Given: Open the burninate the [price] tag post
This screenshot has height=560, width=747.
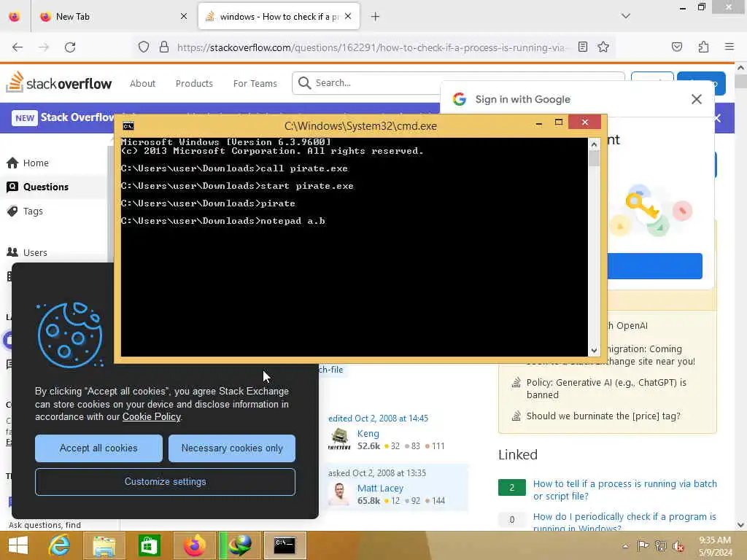Looking at the screenshot, I should (x=603, y=416).
